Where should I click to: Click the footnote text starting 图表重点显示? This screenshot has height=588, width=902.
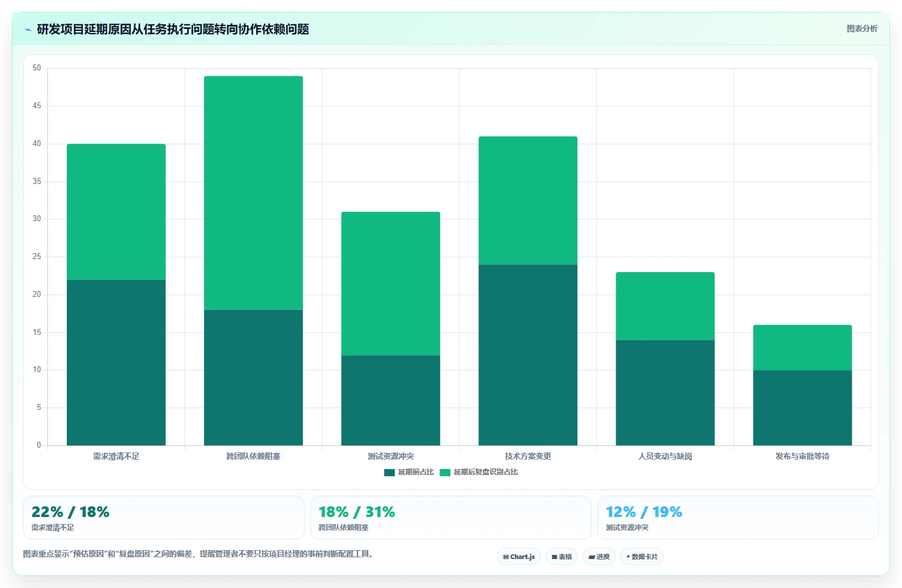tap(198, 554)
